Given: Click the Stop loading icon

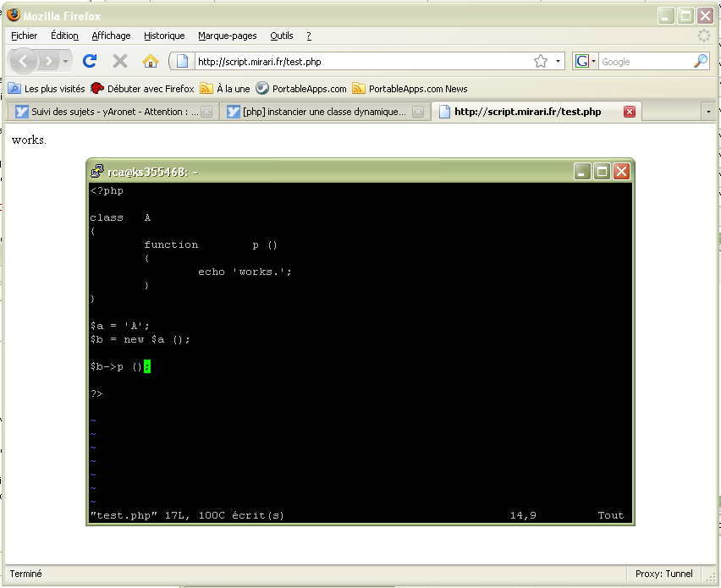Looking at the screenshot, I should coord(120,61).
